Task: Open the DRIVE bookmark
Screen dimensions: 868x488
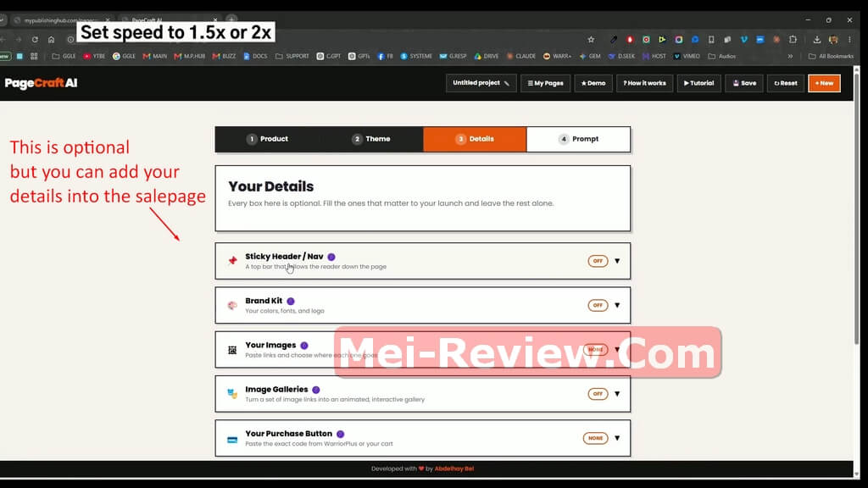Action: (486, 56)
